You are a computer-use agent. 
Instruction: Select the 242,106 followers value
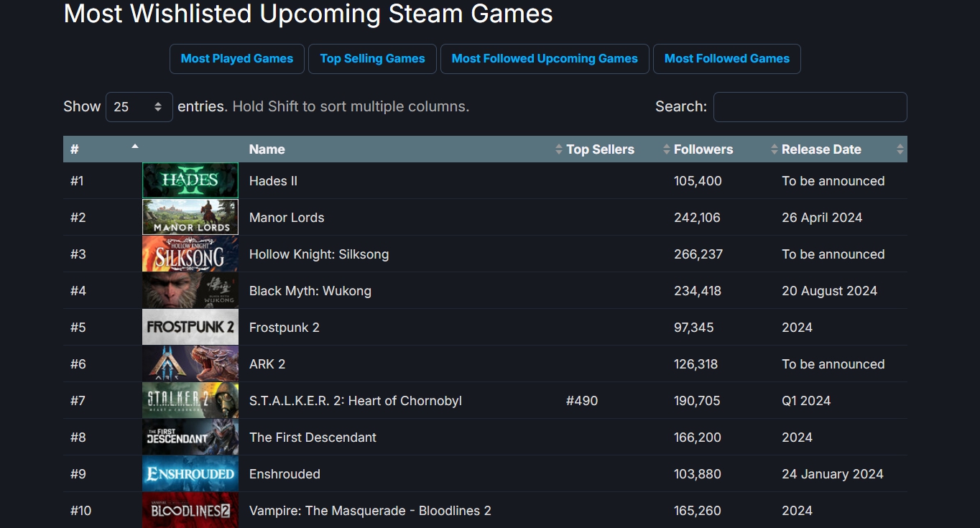[x=697, y=218]
